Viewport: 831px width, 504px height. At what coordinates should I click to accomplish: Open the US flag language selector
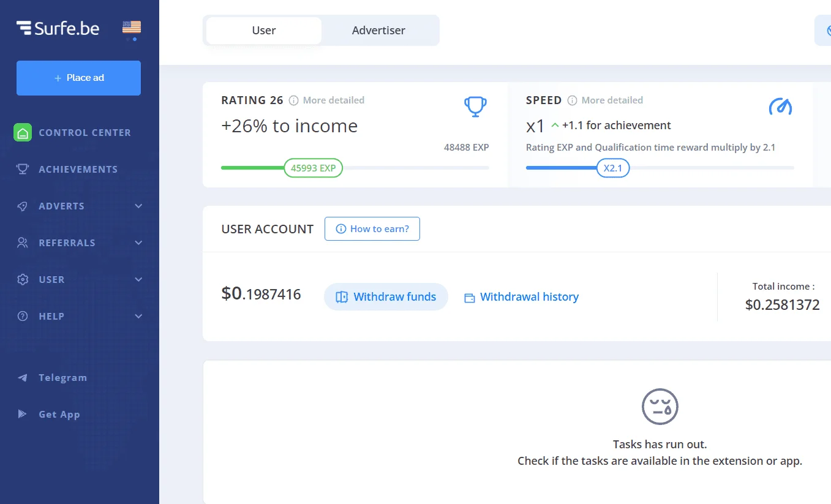(132, 27)
